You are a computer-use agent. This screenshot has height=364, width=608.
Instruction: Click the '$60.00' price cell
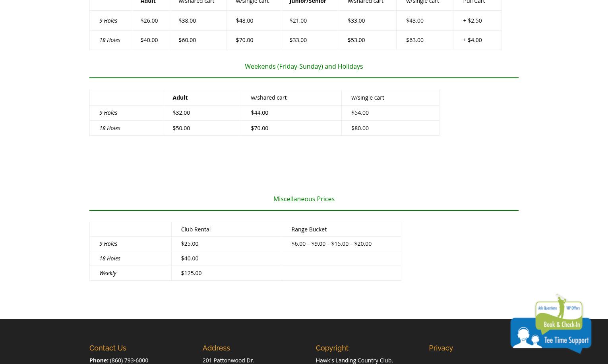(x=187, y=40)
